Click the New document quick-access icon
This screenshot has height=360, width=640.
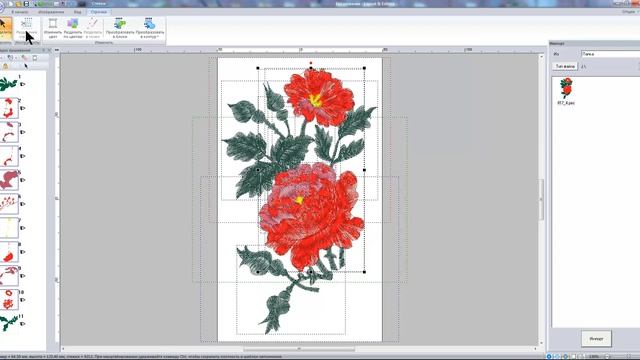[x=11, y=4]
